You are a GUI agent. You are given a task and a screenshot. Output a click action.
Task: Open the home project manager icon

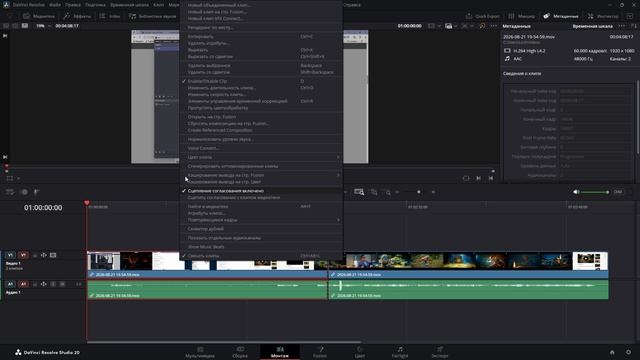click(612, 352)
